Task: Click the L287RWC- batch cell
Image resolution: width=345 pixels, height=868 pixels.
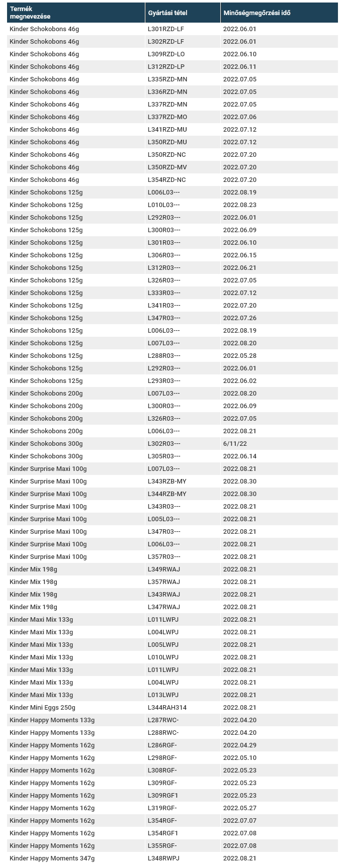Action: pos(163,720)
